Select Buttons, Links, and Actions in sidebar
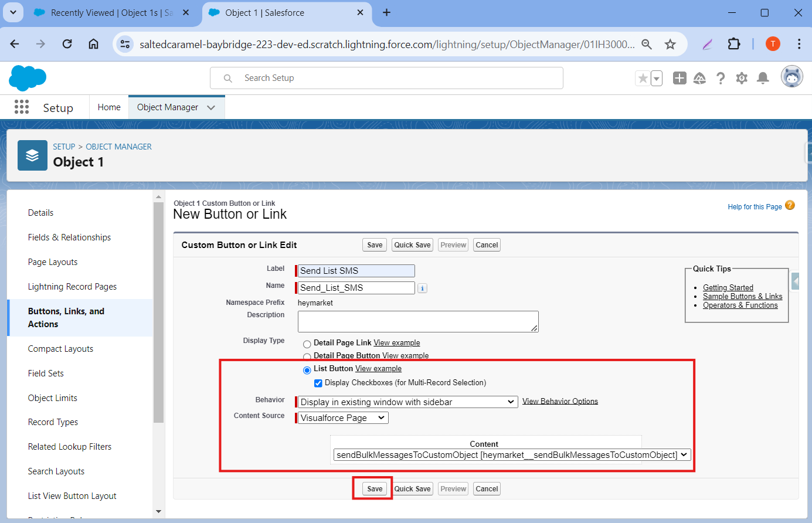This screenshot has height=523, width=812. click(x=80, y=318)
